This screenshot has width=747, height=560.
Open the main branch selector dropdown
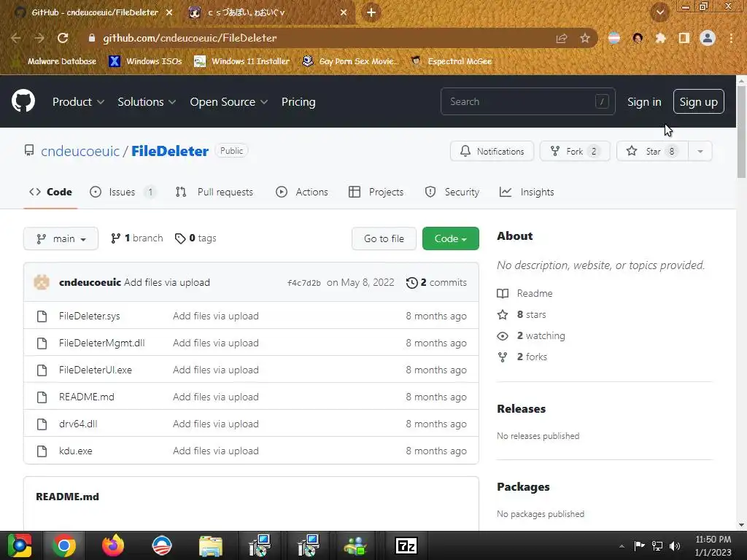tap(61, 238)
